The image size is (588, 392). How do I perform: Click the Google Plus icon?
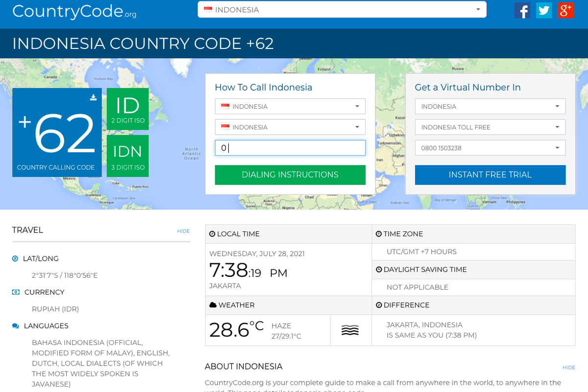(x=565, y=10)
